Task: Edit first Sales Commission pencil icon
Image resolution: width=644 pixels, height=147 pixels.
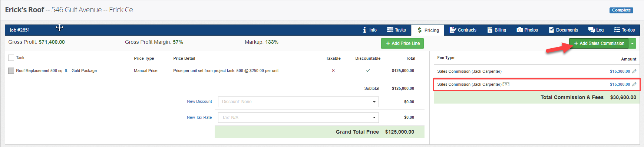Action: [x=634, y=71]
